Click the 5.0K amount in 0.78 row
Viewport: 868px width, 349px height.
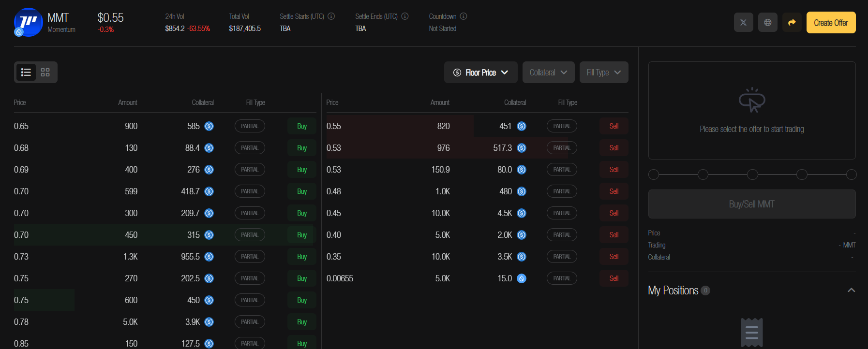pyautogui.click(x=130, y=322)
